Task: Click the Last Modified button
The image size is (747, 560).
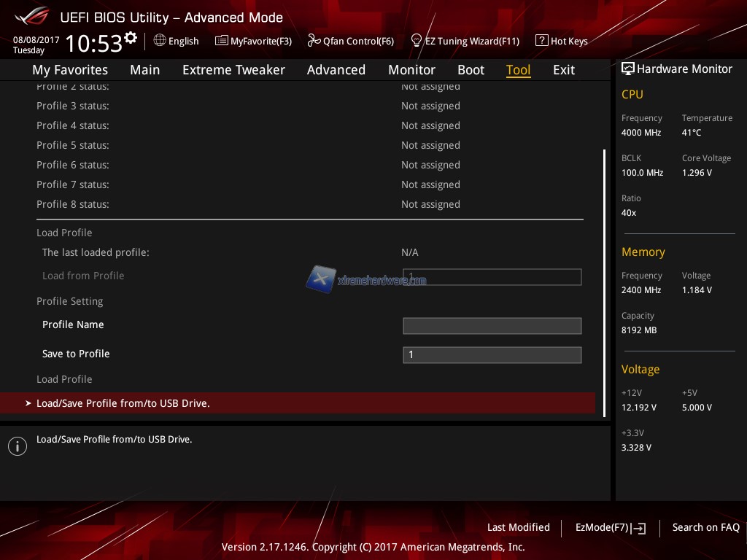Action: [x=518, y=527]
